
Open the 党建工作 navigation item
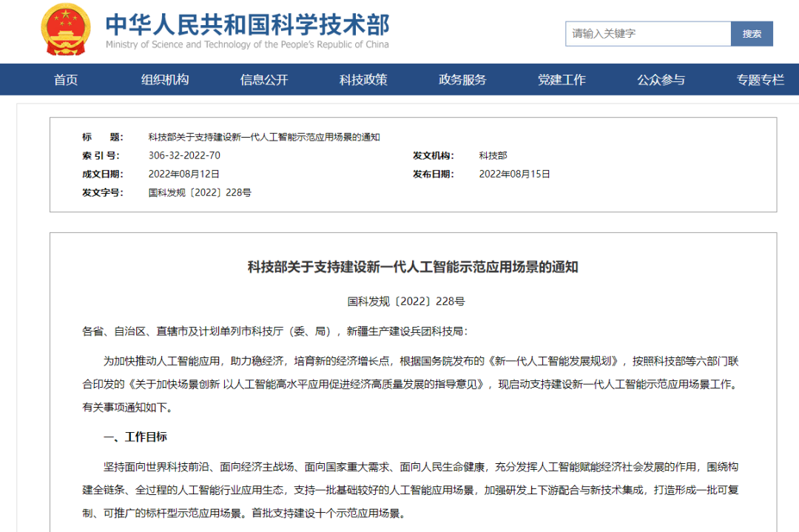coord(562,79)
